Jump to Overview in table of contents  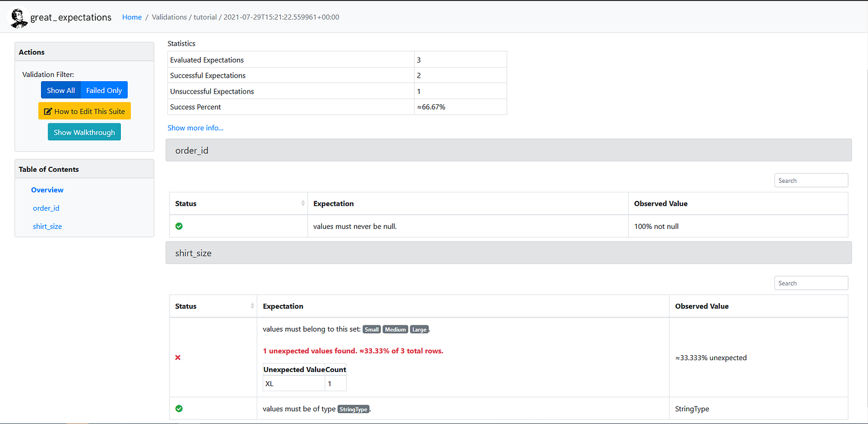pyautogui.click(x=47, y=190)
